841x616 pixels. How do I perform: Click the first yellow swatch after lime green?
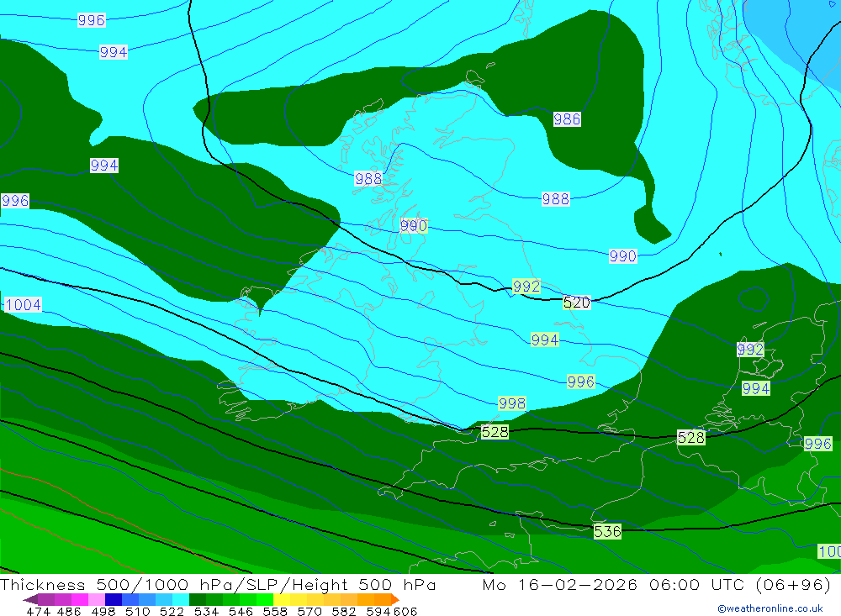pyautogui.click(x=282, y=599)
